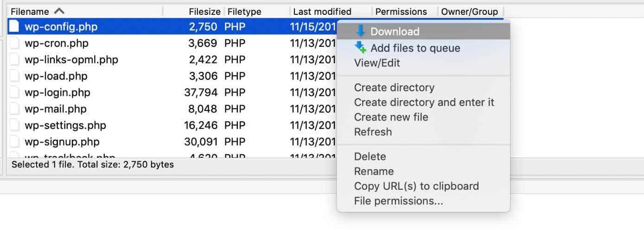644x230 pixels.
Task: Copy URL(s) to clipboard
Action: pos(416,186)
